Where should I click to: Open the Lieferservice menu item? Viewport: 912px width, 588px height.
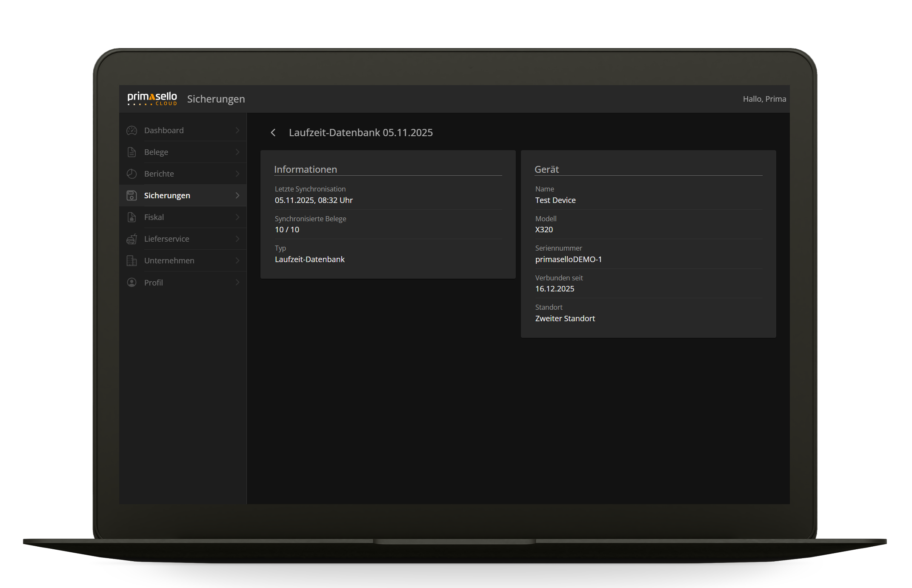tap(167, 239)
